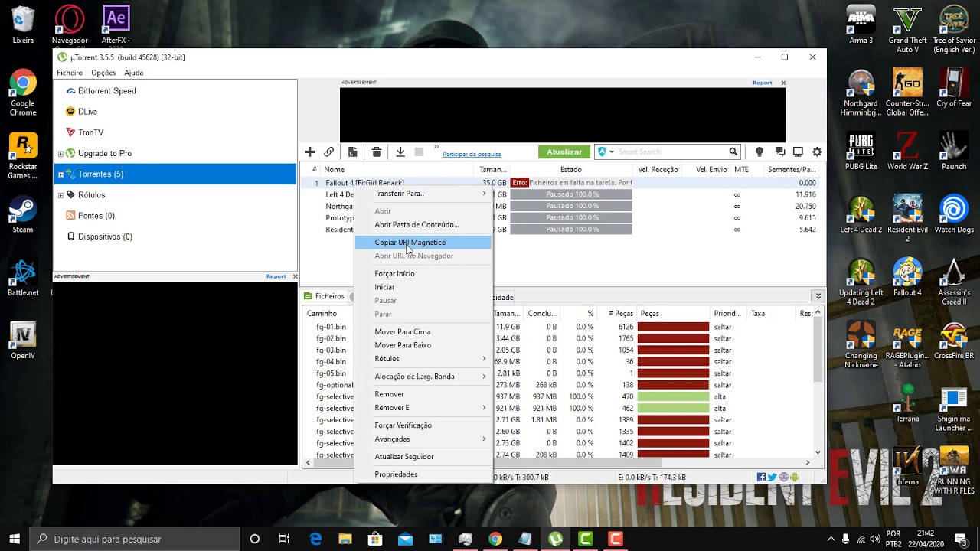Screen dimensions: 980x551
Task: Click Report link on sidebar advertisement
Action: click(x=276, y=276)
